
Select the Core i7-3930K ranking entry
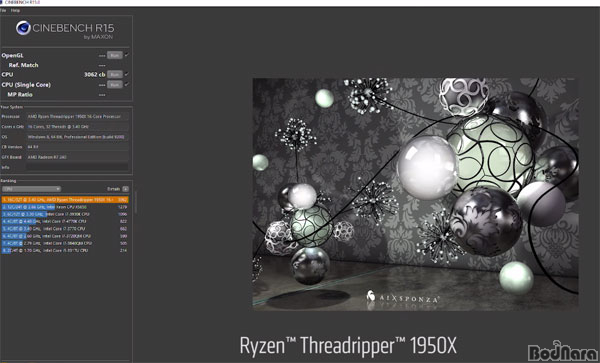pos(65,214)
